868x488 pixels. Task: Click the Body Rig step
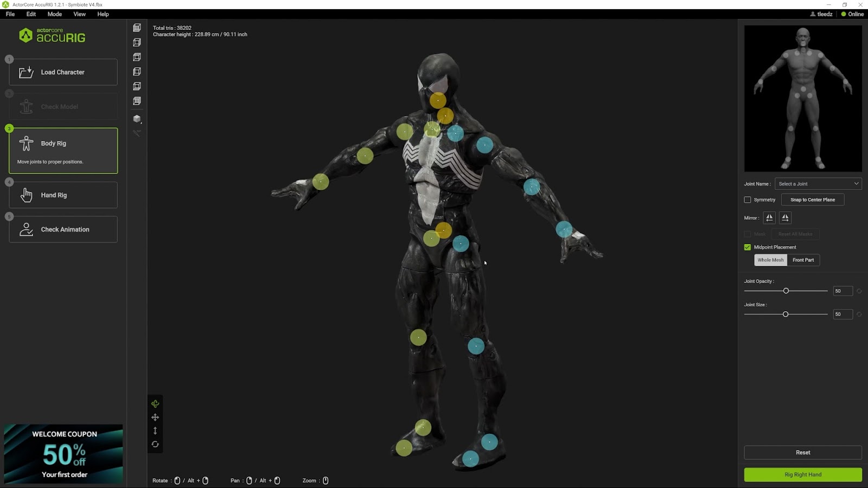click(x=63, y=151)
